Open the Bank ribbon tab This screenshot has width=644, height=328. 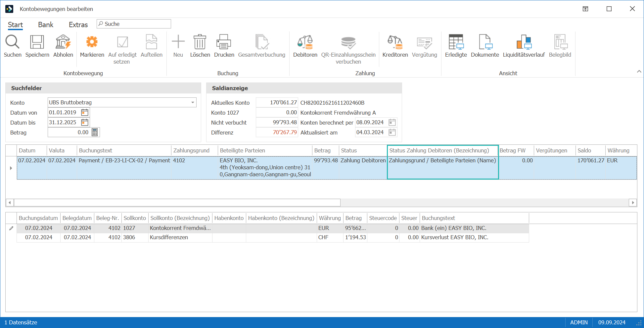(46, 25)
